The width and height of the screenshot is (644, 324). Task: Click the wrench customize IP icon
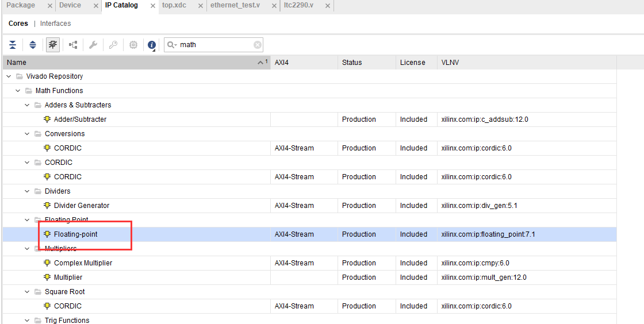pos(93,45)
